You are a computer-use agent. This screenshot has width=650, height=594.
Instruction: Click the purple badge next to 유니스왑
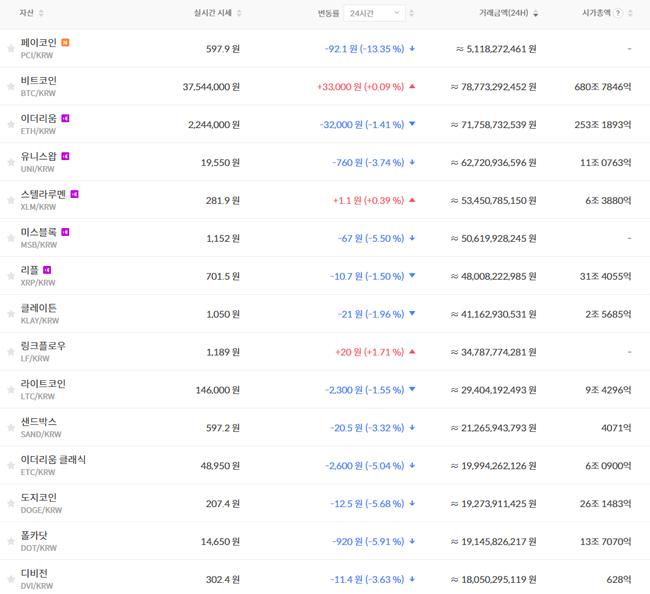[65, 156]
